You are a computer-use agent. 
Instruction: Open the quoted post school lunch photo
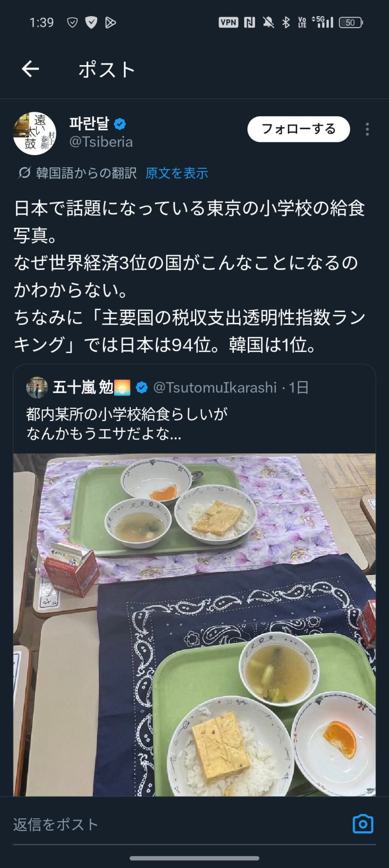point(194,625)
